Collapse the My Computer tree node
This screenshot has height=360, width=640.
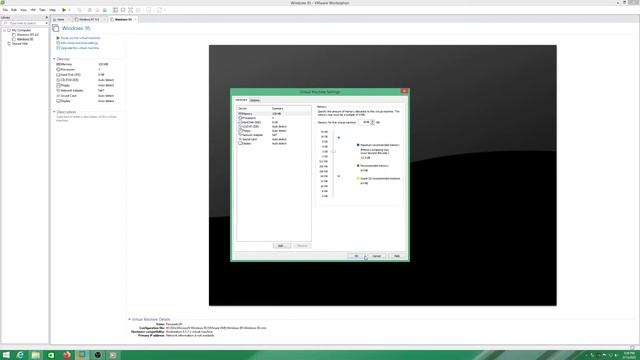pyautogui.click(x=4, y=30)
